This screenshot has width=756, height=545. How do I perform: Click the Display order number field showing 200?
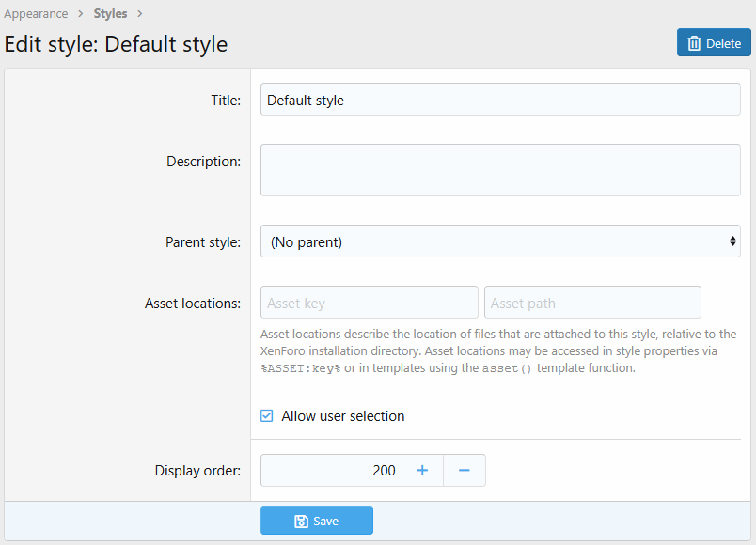click(331, 471)
